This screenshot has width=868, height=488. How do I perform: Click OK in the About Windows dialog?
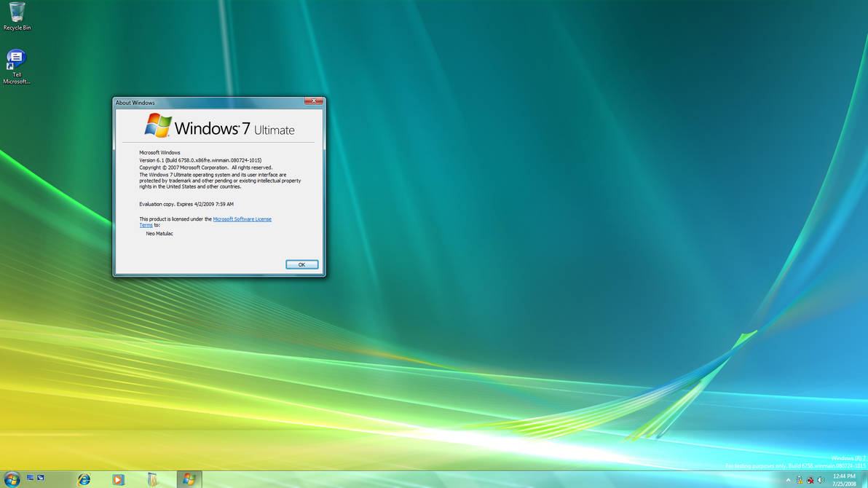click(301, 265)
